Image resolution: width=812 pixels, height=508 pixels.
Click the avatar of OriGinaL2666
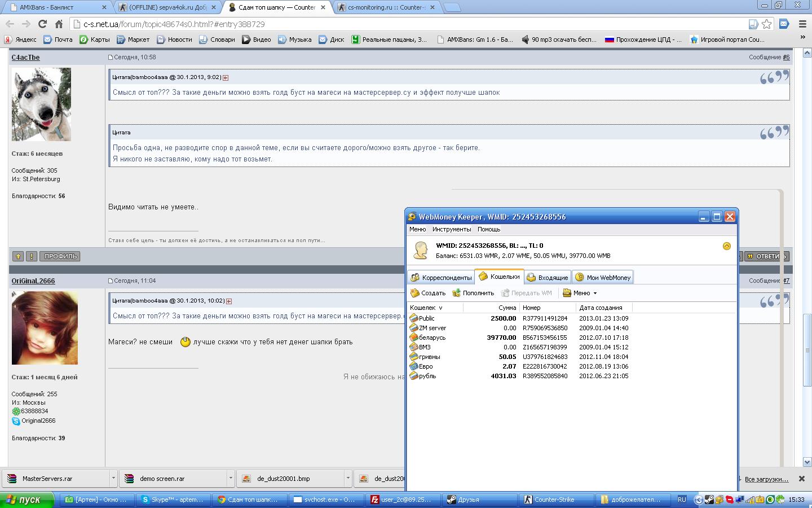45,328
